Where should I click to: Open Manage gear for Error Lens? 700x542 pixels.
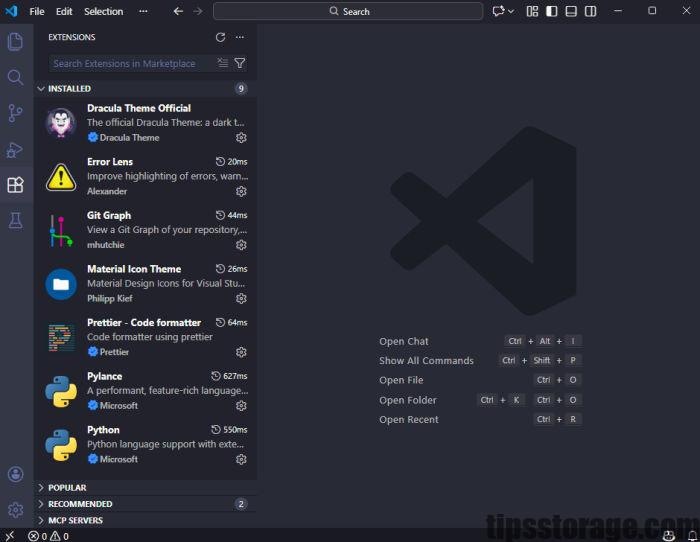click(241, 191)
